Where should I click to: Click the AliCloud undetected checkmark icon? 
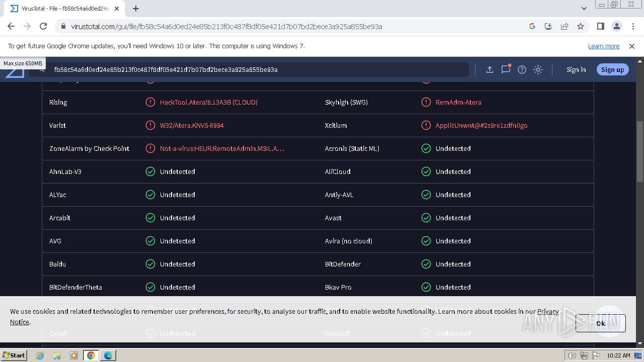[426, 171]
